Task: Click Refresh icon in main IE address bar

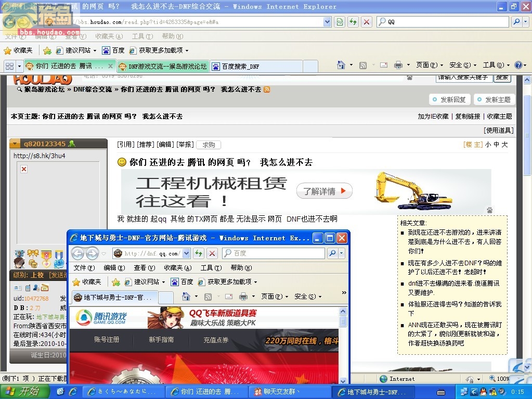Action: coord(353,22)
